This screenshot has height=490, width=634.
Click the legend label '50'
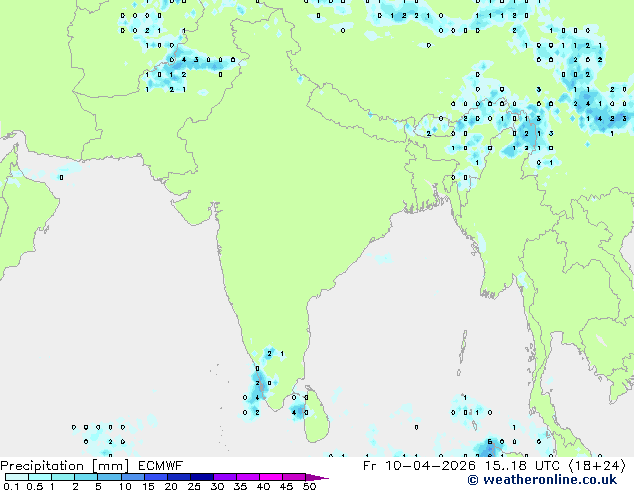309,486
